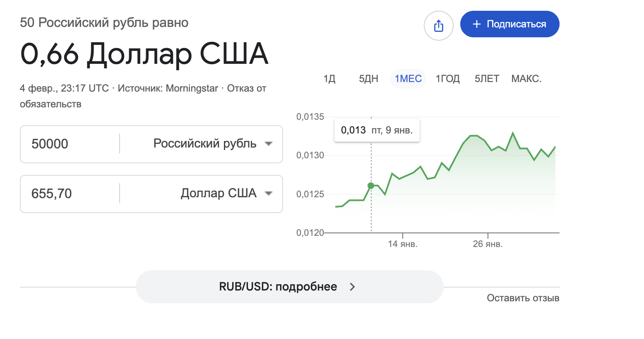Click the ruble amount field with 50000
Image resolution: width=644 pixels, height=339 pixels.
coord(70,144)
